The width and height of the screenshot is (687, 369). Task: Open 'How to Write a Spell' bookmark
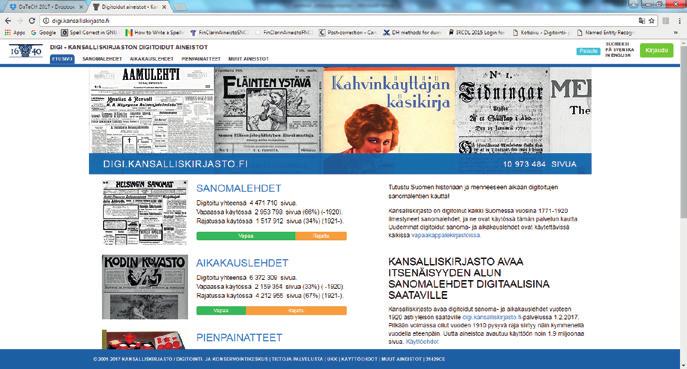coord(154,32)
